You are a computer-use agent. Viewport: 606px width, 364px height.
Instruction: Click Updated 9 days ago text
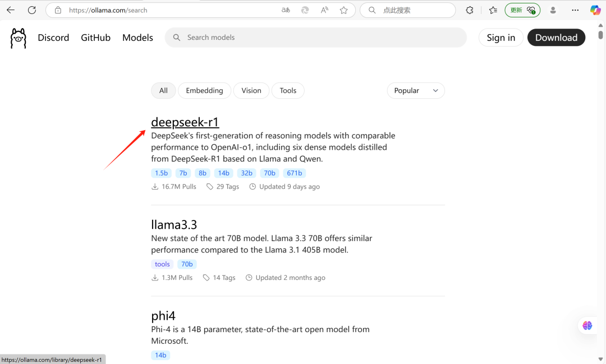pos(290,187)
